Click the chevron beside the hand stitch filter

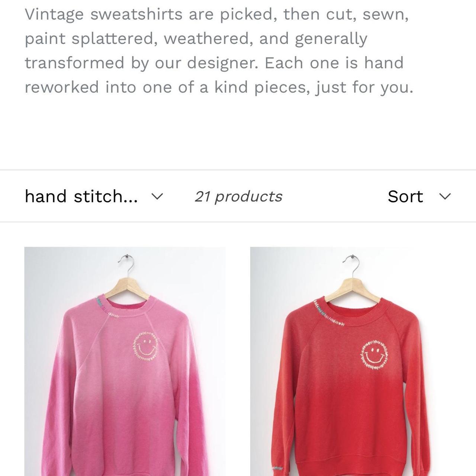(x=158, y=196)
